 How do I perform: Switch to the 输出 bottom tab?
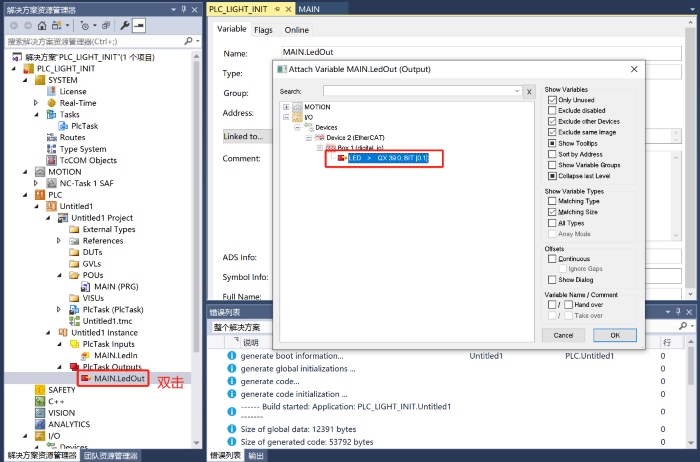[x=256, y=456]
